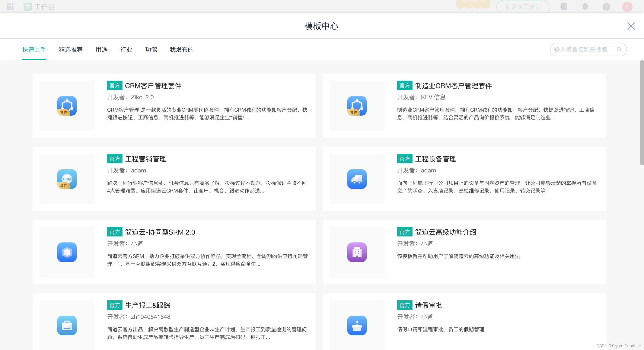Screen dimensions: 644x350
Task: Open the 我发布的 tab
Action: pos(182,50)
